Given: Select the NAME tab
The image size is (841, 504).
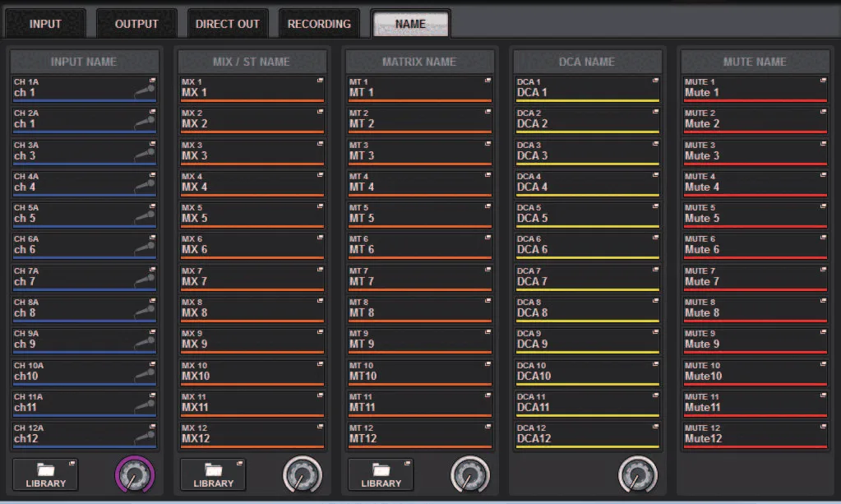Looking at the screenshot, I should click(x=410, y=24).
